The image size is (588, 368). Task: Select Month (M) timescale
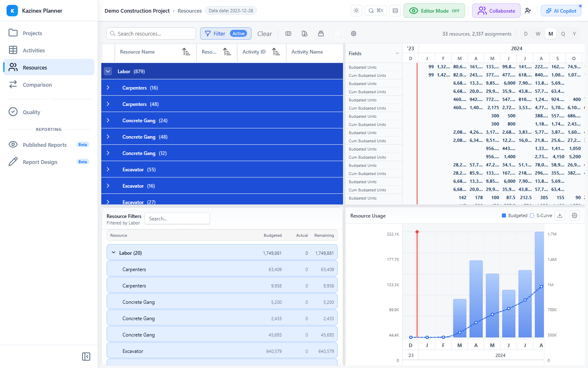pos(551,34)
